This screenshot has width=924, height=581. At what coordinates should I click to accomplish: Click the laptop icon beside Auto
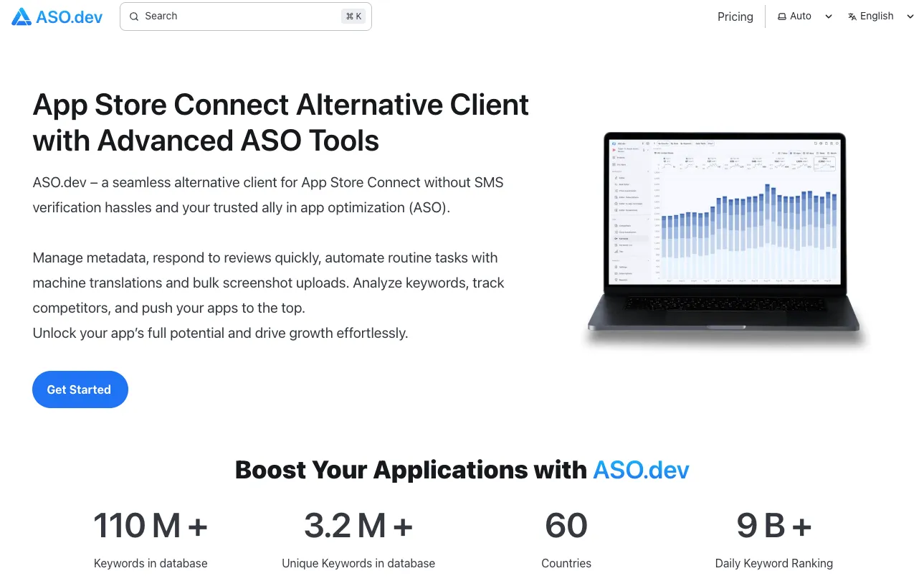coord(782,16)
